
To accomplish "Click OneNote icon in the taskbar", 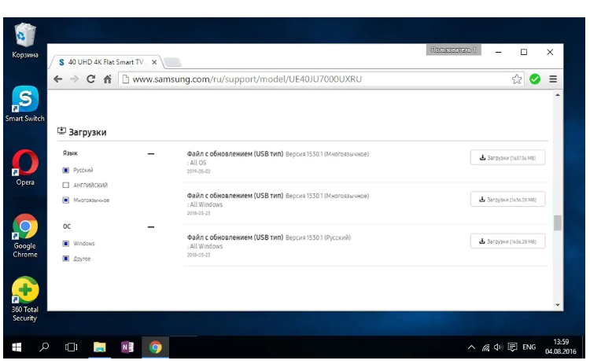I will coord(127,347).
